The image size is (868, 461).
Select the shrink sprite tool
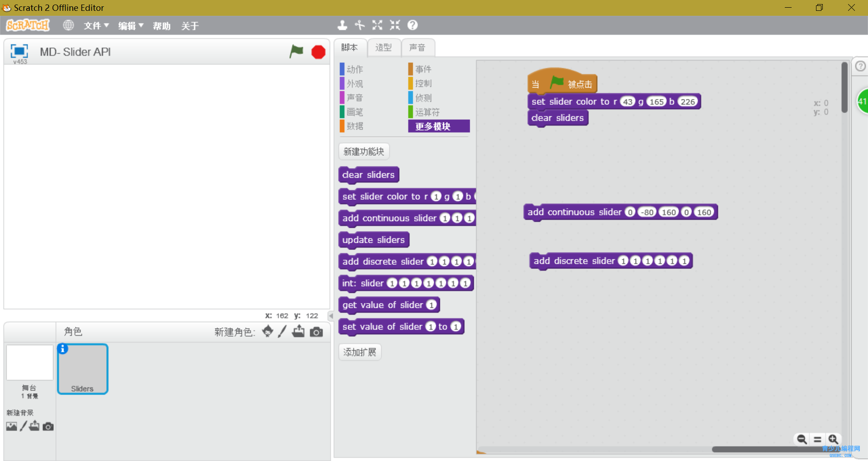pyautogui.click(x=395, y=25)
